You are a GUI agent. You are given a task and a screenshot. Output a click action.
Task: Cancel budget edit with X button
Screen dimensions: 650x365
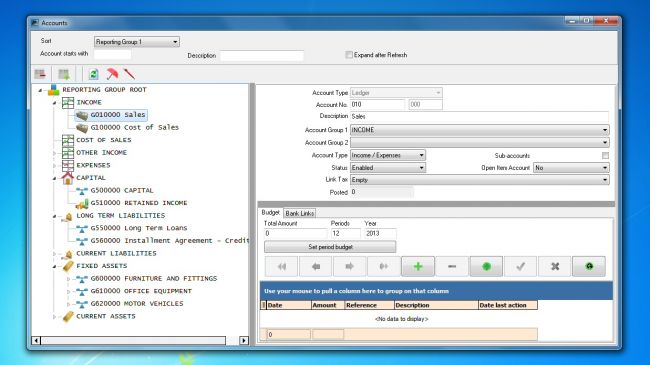555,266
